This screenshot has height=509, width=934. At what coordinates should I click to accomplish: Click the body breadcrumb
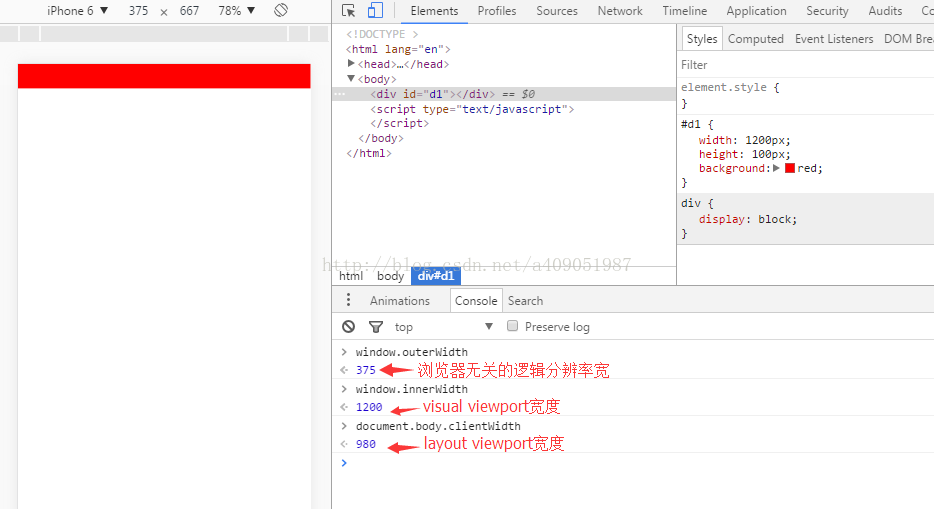coord(390,276)
